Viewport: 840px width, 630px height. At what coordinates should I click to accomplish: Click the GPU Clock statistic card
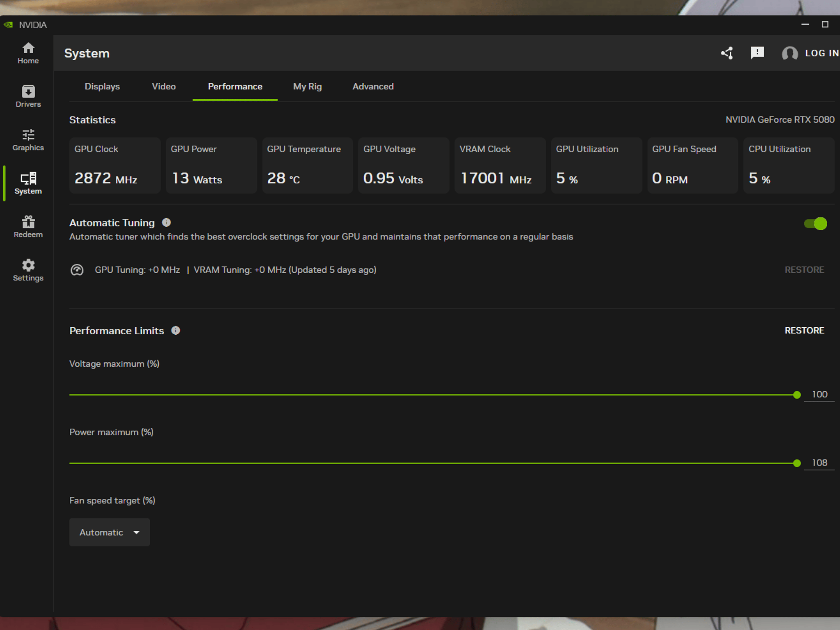coord(115,166)
